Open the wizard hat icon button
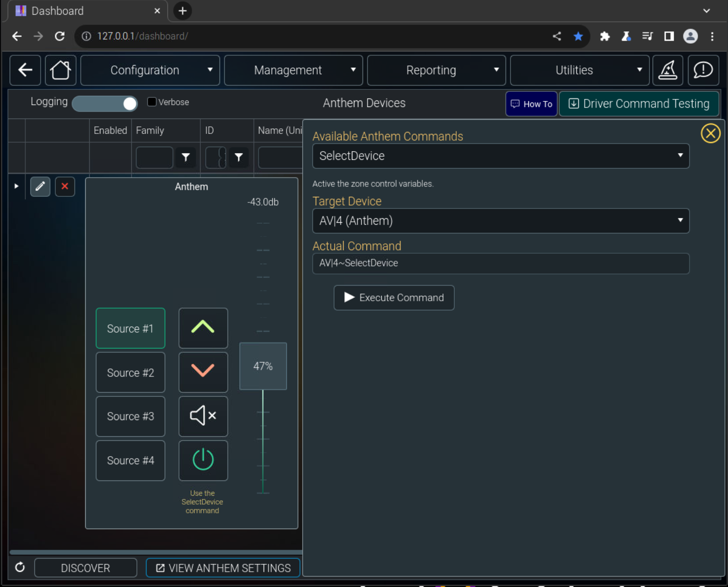The width and height of the screenshot is (728, 587). click(x=668, y=70)
